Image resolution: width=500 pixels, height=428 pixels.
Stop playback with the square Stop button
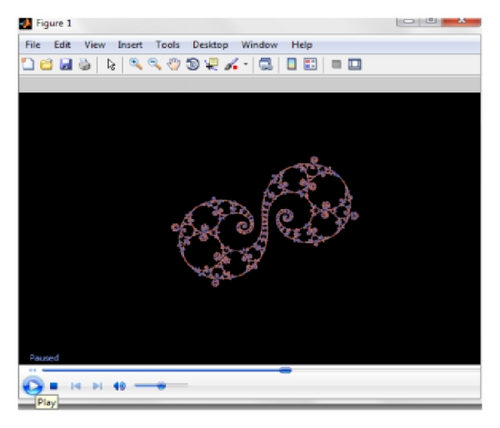[54, 386]
